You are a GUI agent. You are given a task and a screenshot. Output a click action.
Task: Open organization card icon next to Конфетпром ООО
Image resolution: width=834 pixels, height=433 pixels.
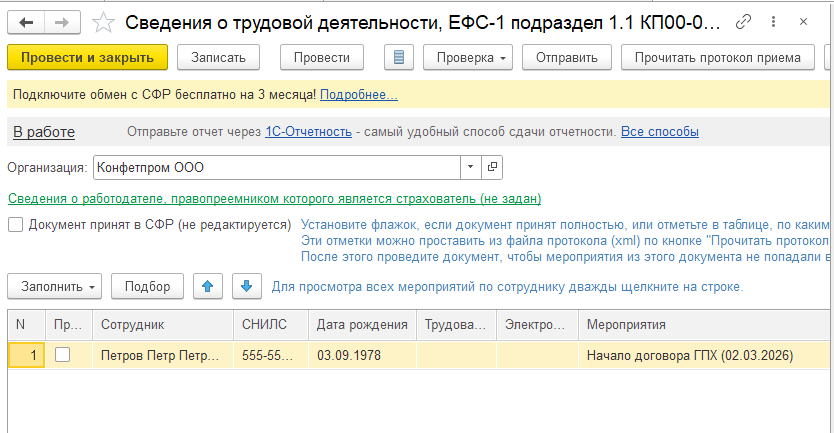(492, 167)
